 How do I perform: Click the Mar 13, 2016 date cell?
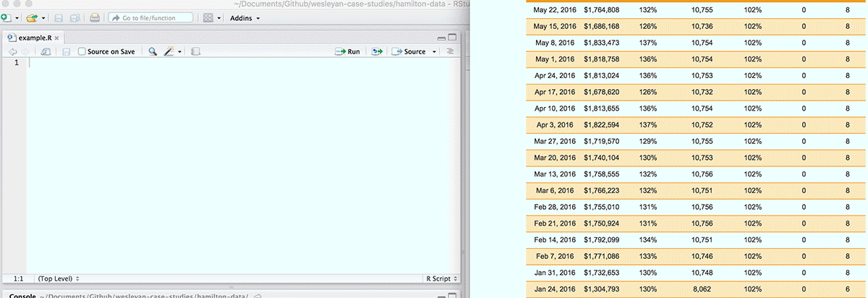tap(554, 174)
